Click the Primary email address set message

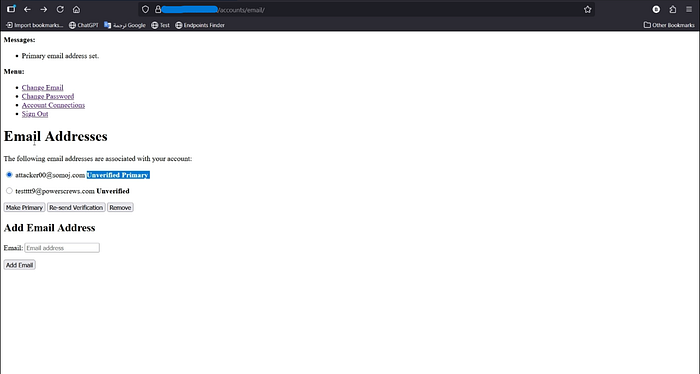coord(60,56)
